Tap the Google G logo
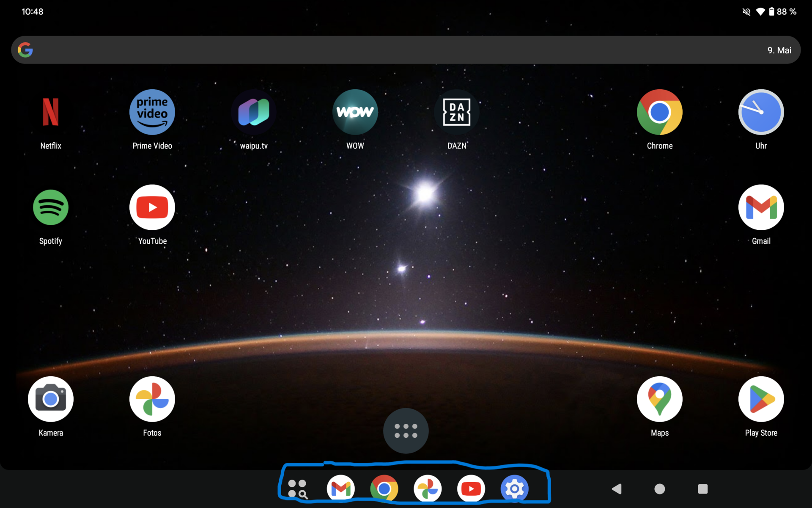The width and height of the screenshot is (812, 508). pyautogui.click(x=25, y=50)
